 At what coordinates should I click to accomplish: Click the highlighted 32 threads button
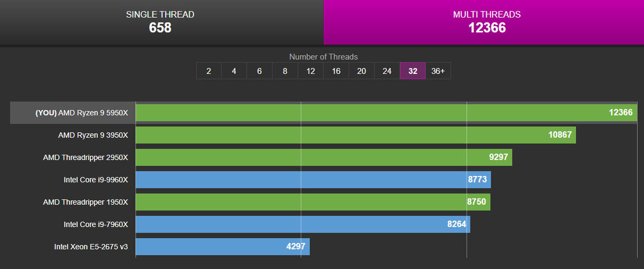(413, 71)
